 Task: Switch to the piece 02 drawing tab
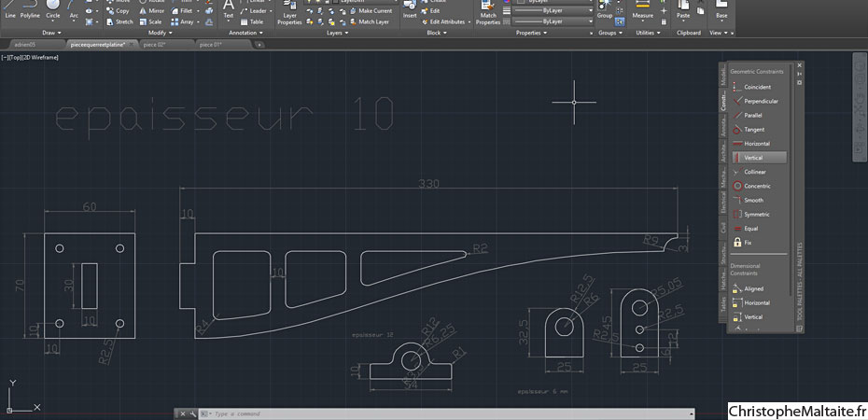(154, 44)
